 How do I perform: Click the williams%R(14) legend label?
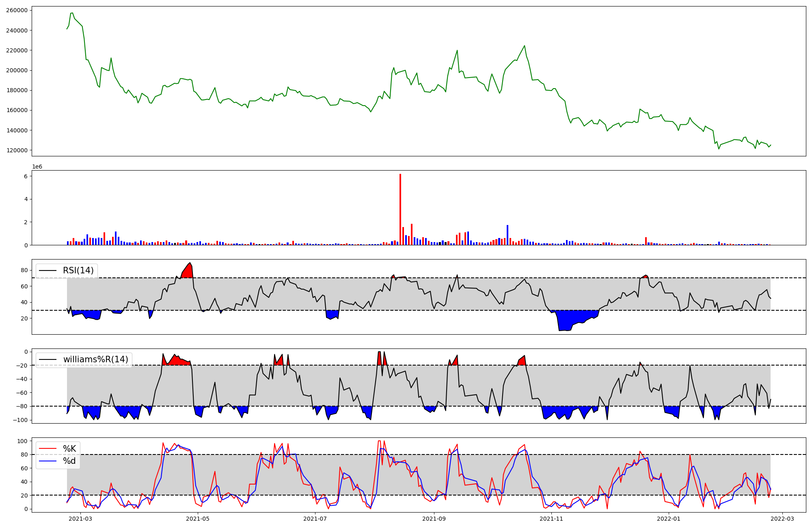tap(95, 359)
